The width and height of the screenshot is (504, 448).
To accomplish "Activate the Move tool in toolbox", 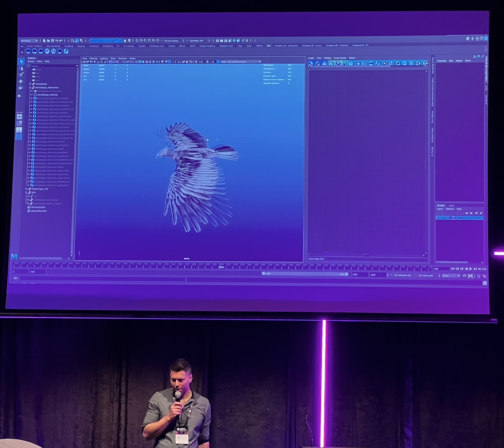I will [21, 81].
